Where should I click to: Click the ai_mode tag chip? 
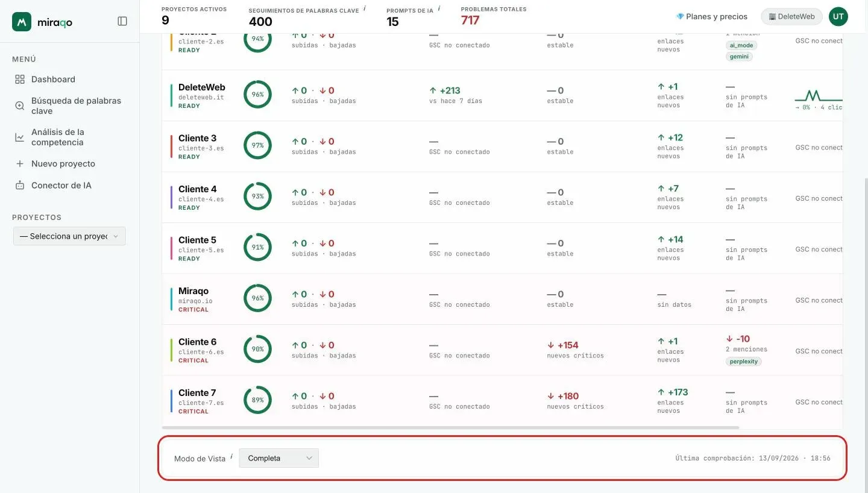click(741, 45)
